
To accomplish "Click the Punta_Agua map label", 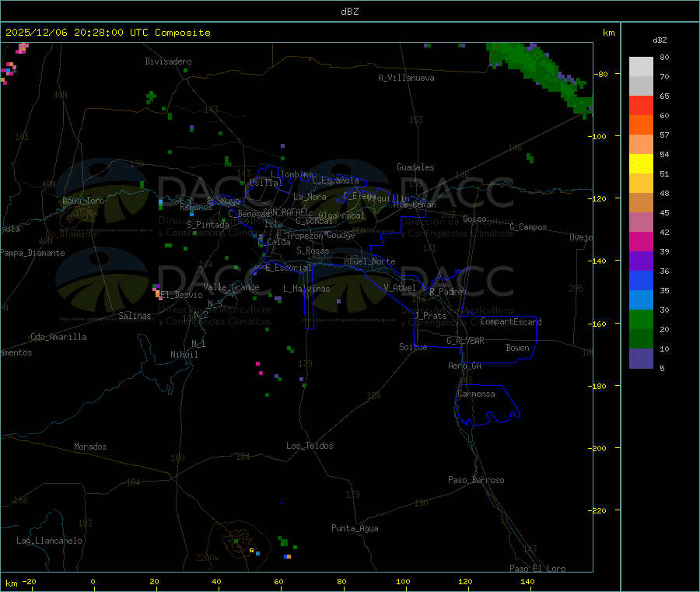I will (355, 528).
